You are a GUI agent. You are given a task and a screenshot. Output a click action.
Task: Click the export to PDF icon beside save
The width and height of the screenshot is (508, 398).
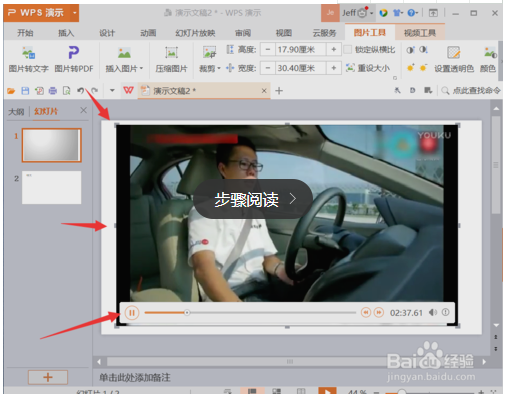pyautogui.click(x=39, y=91)
